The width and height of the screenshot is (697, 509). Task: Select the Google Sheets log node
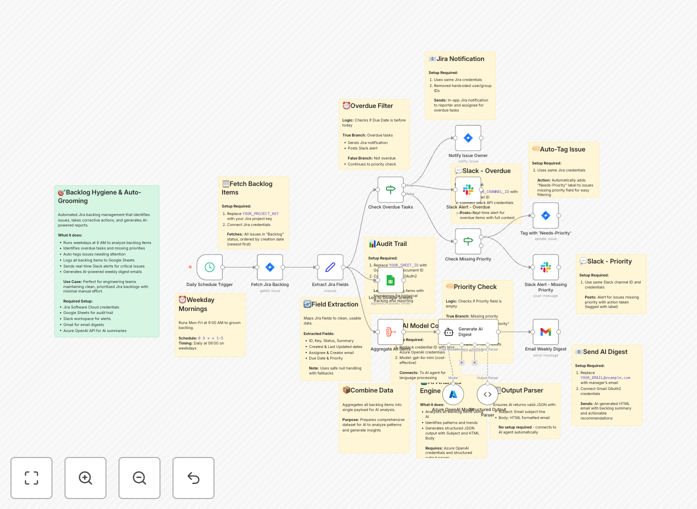coord(390,280)
